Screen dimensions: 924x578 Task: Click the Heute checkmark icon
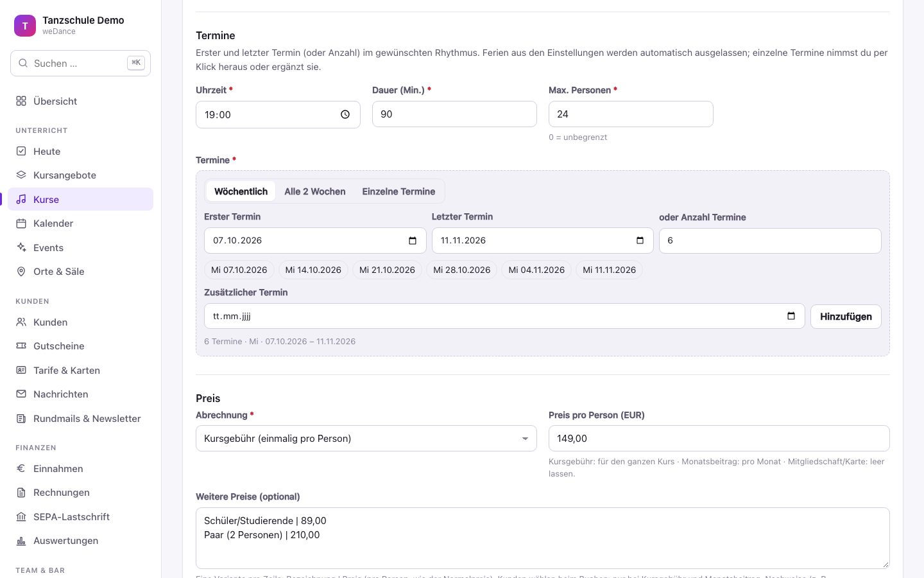[x=21, y=151]
